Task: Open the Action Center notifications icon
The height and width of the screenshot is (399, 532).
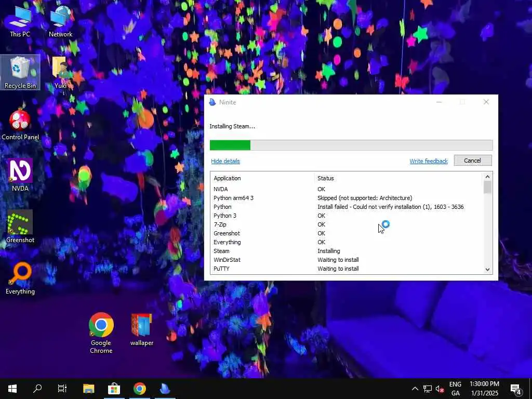Action: point(516,389)
